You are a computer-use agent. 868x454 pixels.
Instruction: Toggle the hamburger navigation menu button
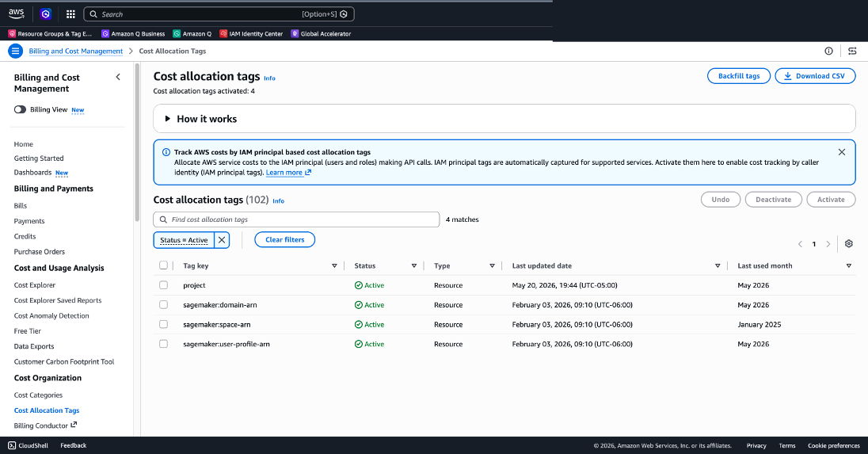(16, 51)
